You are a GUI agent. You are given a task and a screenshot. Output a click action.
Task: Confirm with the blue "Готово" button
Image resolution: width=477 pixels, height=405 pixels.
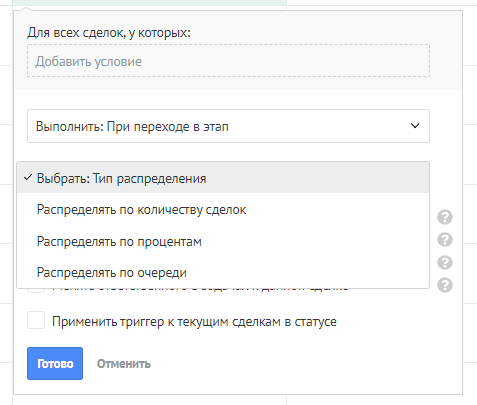(x=55, y=363)
